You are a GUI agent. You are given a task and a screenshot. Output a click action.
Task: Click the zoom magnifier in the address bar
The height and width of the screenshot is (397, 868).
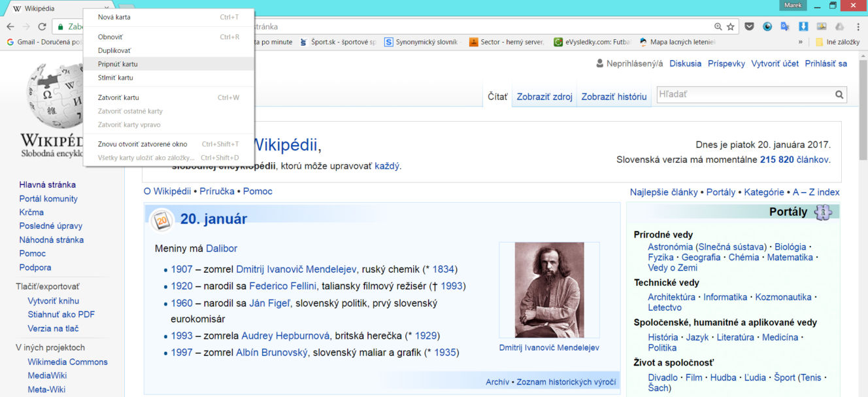718,27
